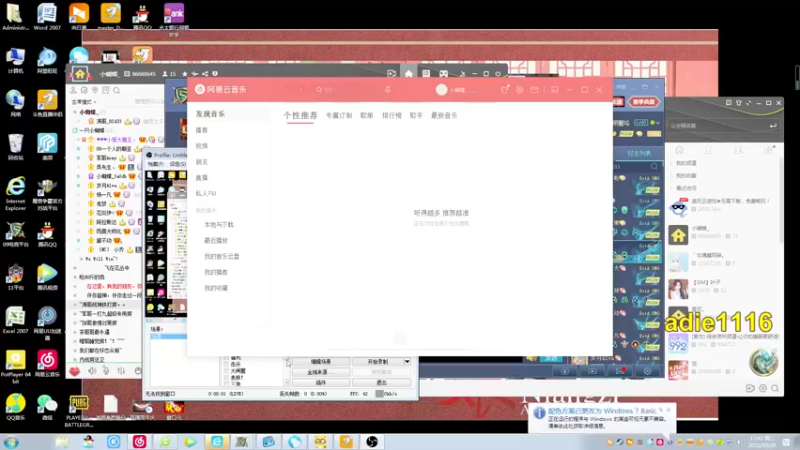Expand the 飞在花丛中 channel in YY tree

pyautogui.click(x=76, y=268)
